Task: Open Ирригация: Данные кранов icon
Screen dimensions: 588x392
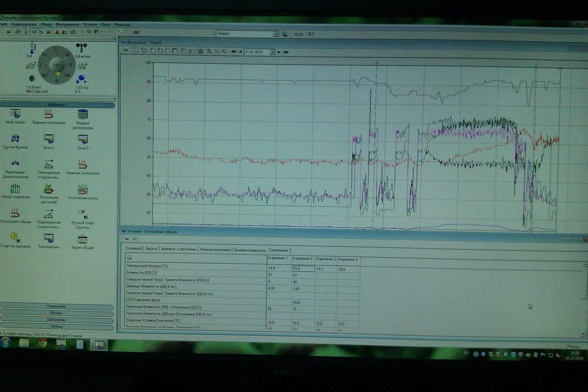Action: (x=15, y=169)
